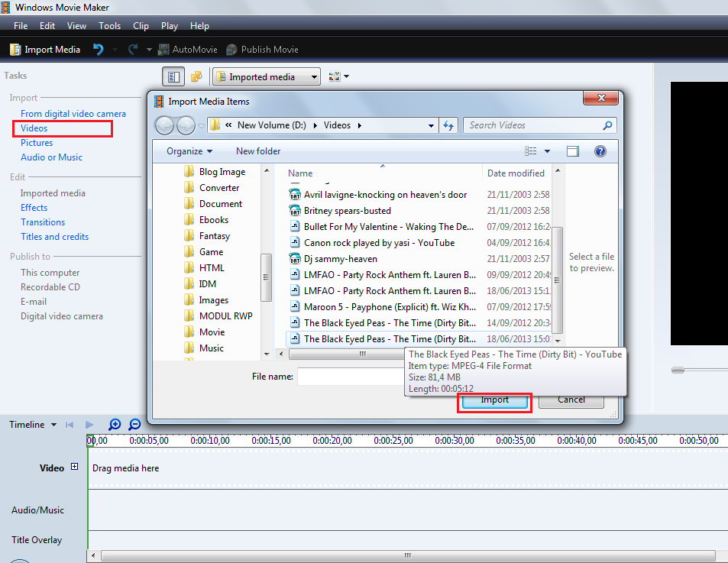
Task: Click the Titles and credits link
Action: tap(55, 237)
